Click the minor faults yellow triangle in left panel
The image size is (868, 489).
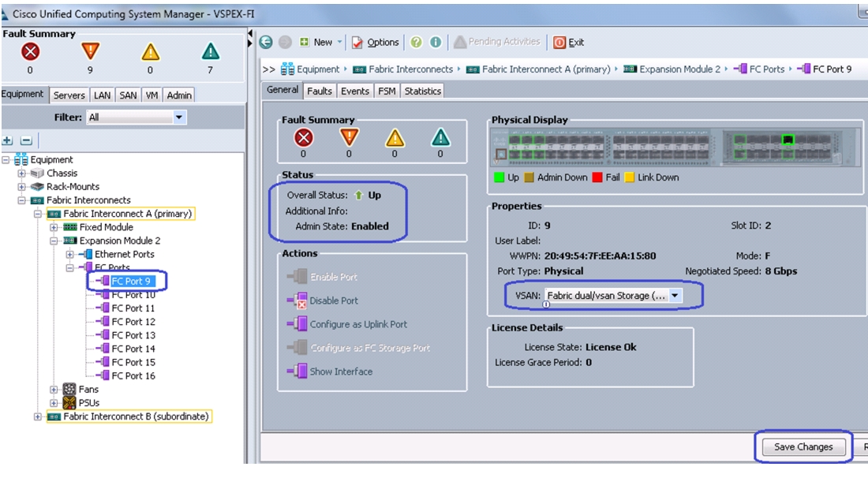pyautogui.click(x=150, y=52)
